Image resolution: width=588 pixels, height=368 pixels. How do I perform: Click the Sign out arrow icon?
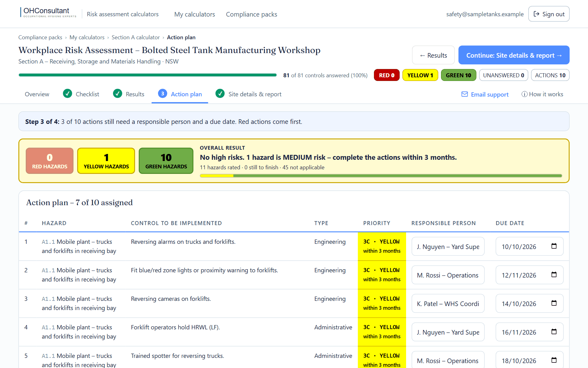(x=537, y=14)
